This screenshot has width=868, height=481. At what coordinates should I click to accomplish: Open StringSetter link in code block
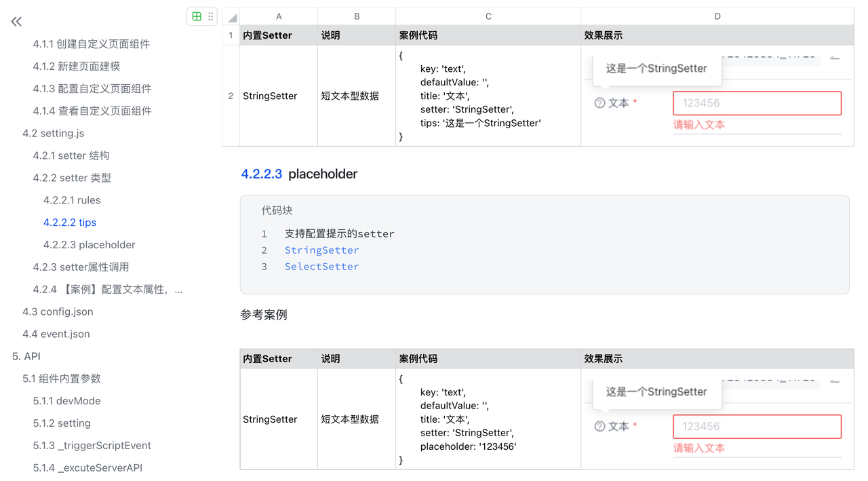pyautogui.click(x=321, y=250)
